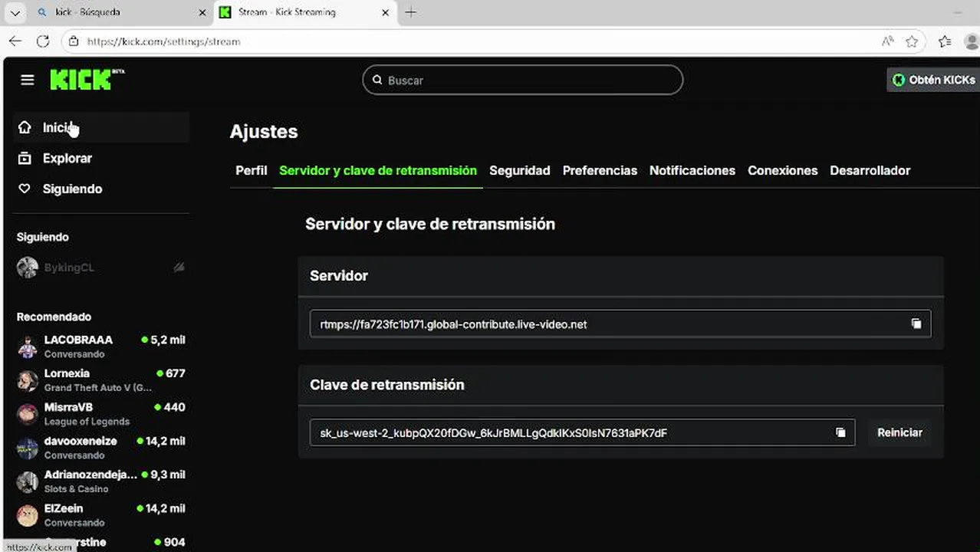Open the hamburger sidebar menu
Viewport: 980px width, 552px height.
tap(28, 80)
